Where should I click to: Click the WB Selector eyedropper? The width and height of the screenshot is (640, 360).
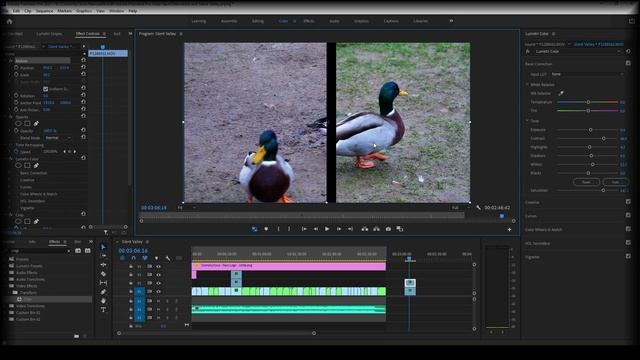point(561,93)
